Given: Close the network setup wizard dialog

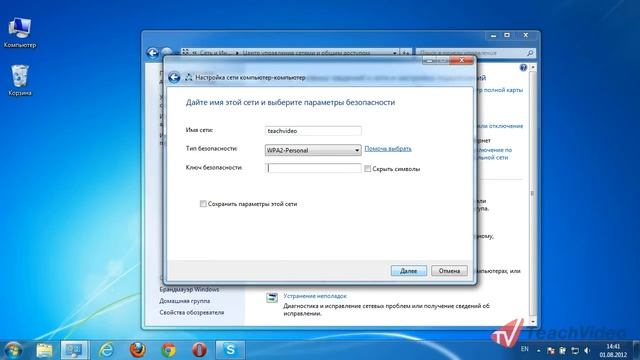Looking at the screenshot, I should tap(461, 60).
